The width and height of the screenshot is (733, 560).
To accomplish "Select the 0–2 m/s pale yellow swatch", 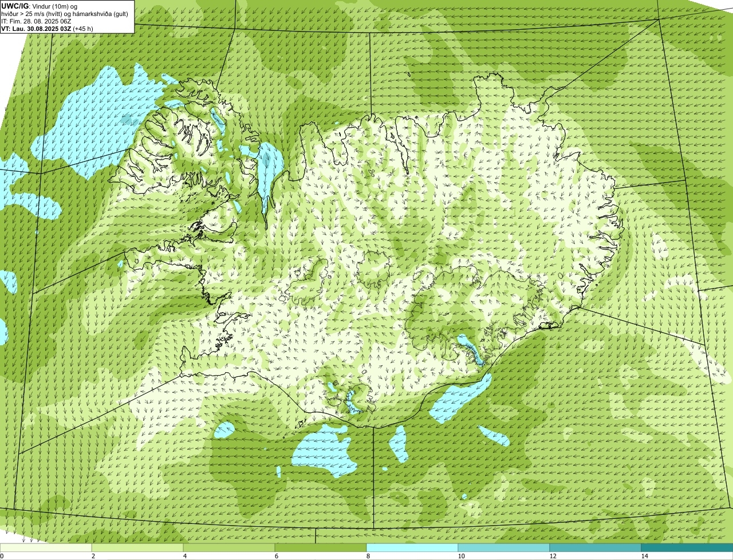I will (x=46, y=547).
